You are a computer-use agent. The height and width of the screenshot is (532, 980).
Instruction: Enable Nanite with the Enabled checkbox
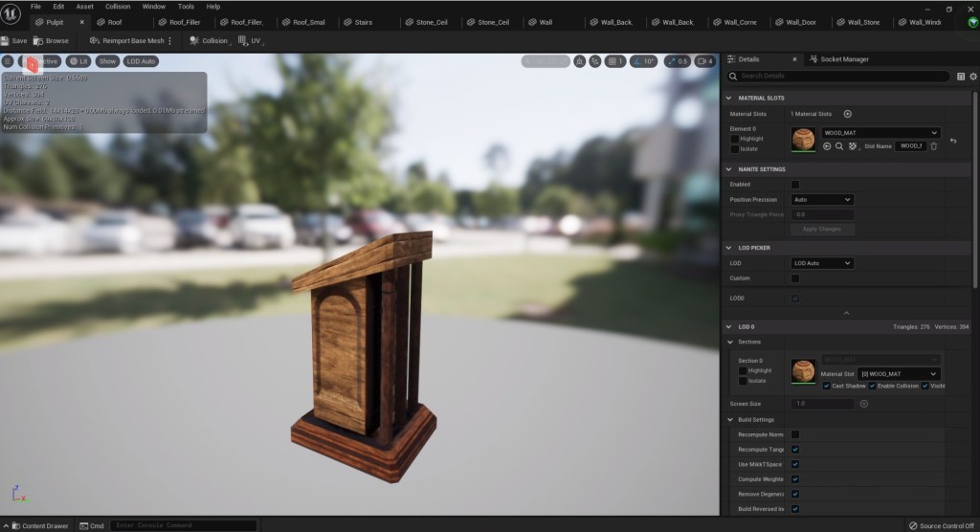coord(794,185)
